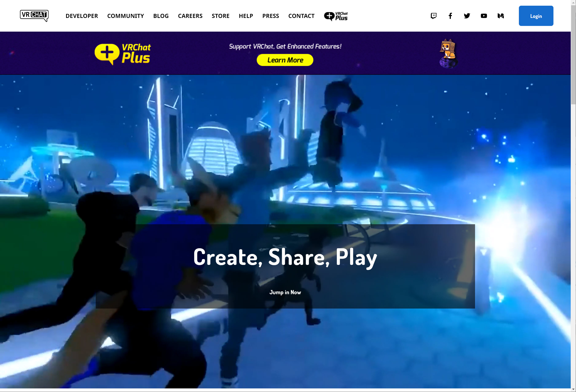The image size is (576, 392).
Task: Open the Community menu item
Action: (125, 16)
